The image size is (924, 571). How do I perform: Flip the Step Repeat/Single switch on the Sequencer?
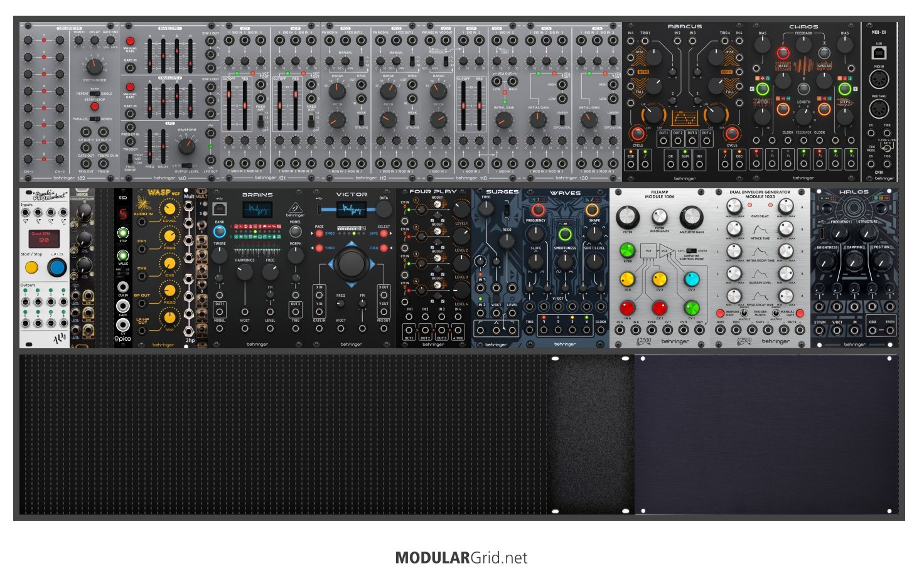94,93
